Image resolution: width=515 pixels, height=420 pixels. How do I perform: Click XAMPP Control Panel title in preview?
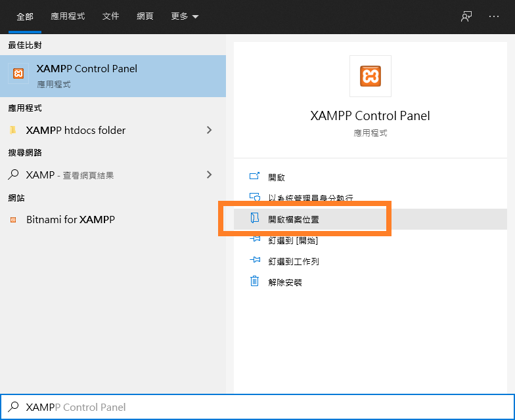click(370, 115)
